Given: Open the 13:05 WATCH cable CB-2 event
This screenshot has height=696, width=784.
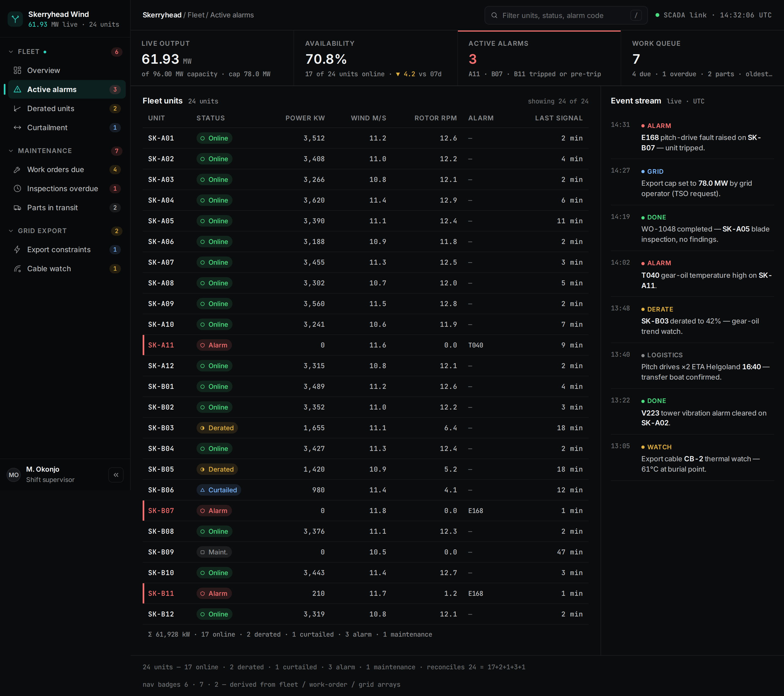Looking at the screenshot, I should pos(692,458).
